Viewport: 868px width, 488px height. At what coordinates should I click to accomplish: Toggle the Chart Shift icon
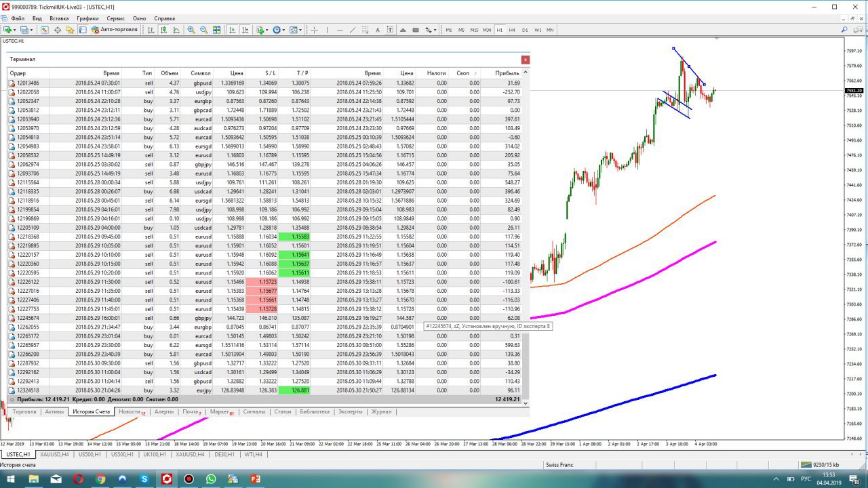pyautogui.click(x=245, y=30)
